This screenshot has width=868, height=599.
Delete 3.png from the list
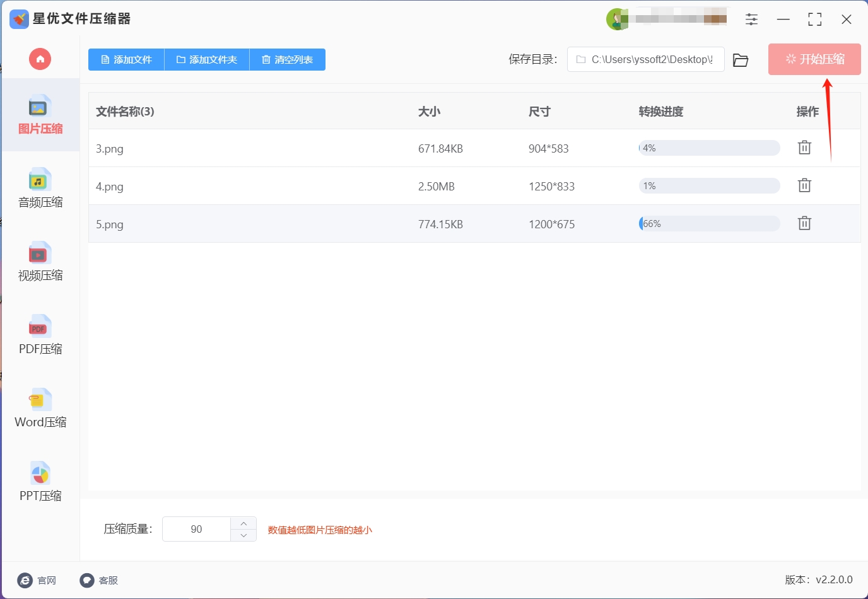point(804,148)
